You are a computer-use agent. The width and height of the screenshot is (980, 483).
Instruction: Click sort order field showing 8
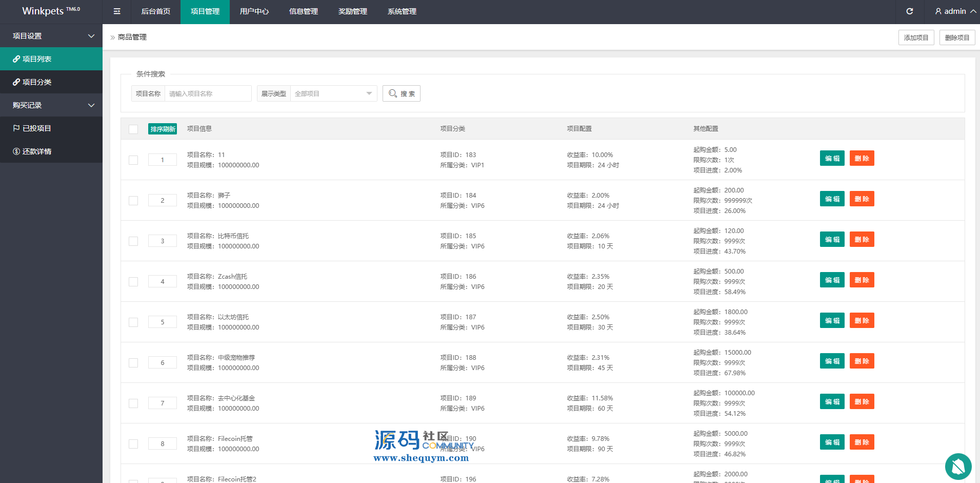click(x=163, y=443)
